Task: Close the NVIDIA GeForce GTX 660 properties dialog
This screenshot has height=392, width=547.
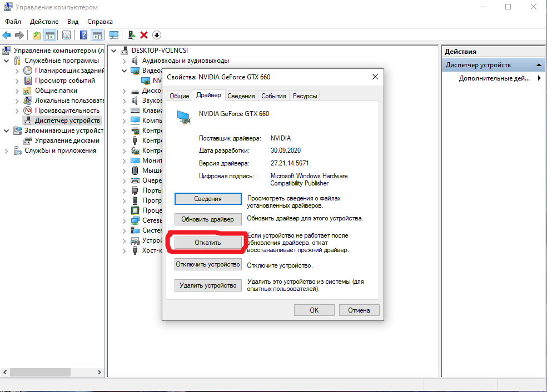Action: pyautogui.click(x=375, y=77)
